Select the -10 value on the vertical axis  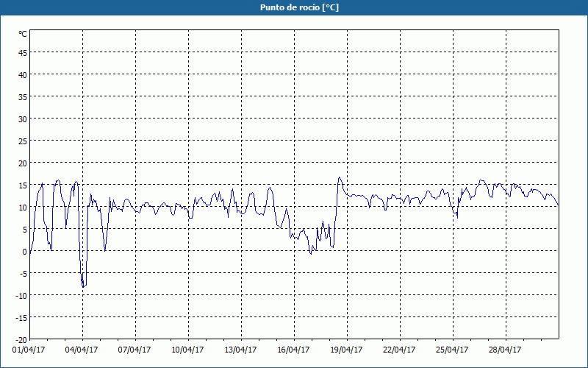(21, 296)
